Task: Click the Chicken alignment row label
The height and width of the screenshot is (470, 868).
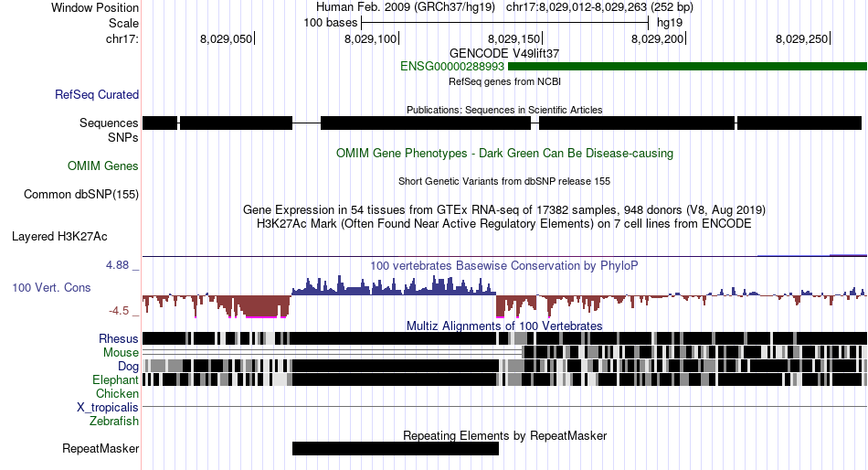Action: tap(117, 393)
